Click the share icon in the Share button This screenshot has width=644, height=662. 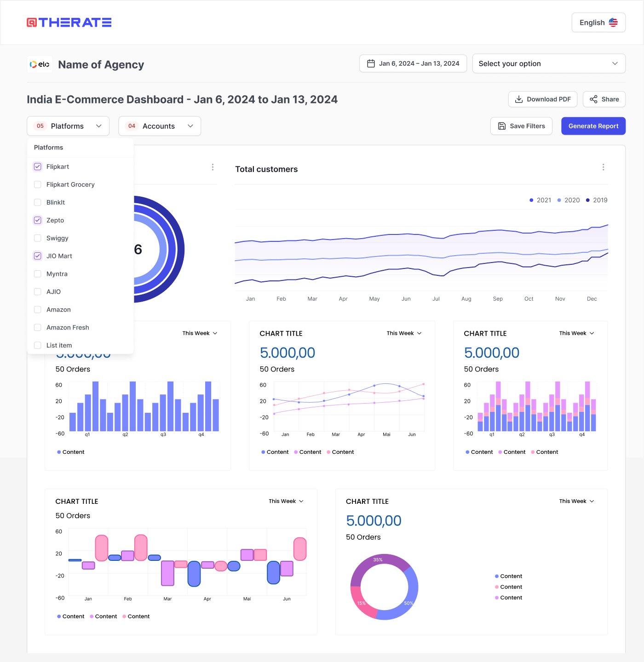[593, 99]
